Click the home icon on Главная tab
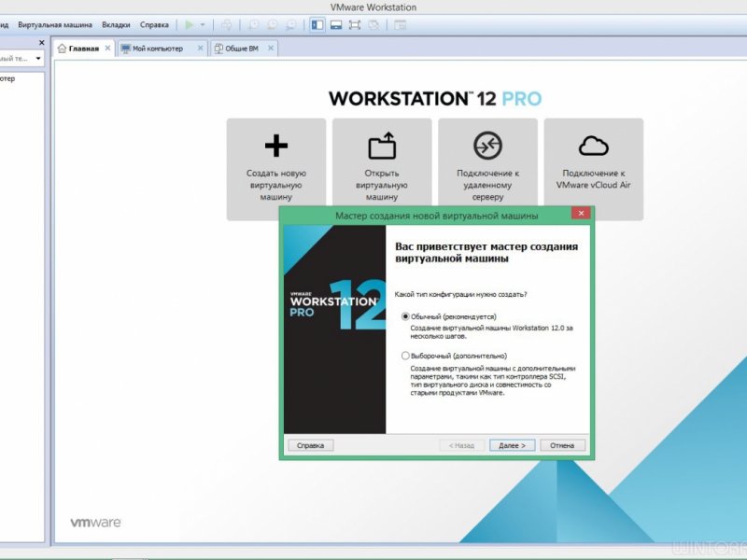Image resolution: width=747 pixels, height=560 pixels. click(x=62, y=49)
